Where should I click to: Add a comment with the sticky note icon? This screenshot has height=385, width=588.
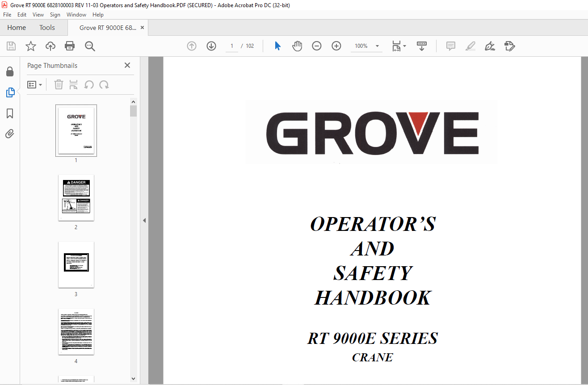[x=451, y=46]
